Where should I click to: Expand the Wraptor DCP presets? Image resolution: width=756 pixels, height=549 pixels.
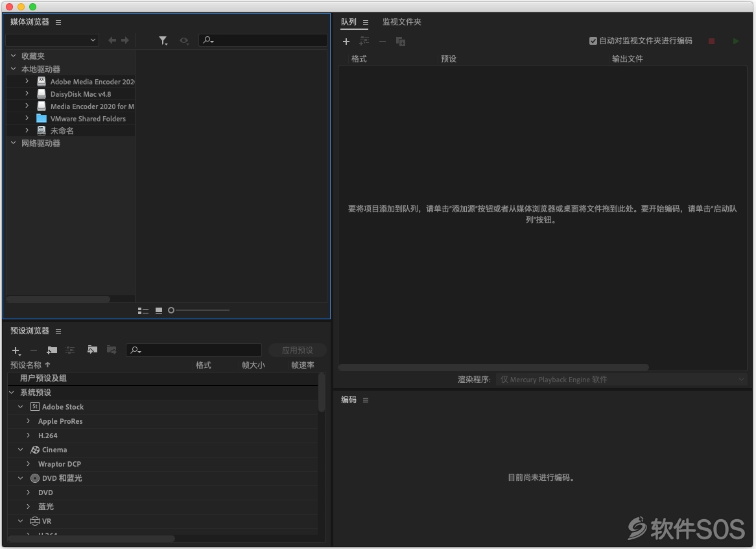click(x=28, y=463)
